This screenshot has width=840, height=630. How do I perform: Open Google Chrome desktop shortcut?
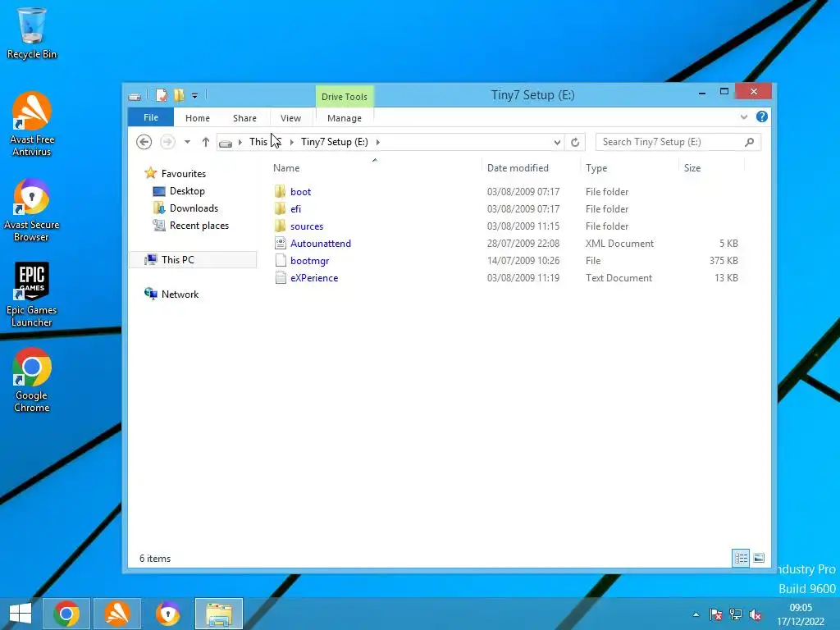pyautogui.click(x=32, y=381)
